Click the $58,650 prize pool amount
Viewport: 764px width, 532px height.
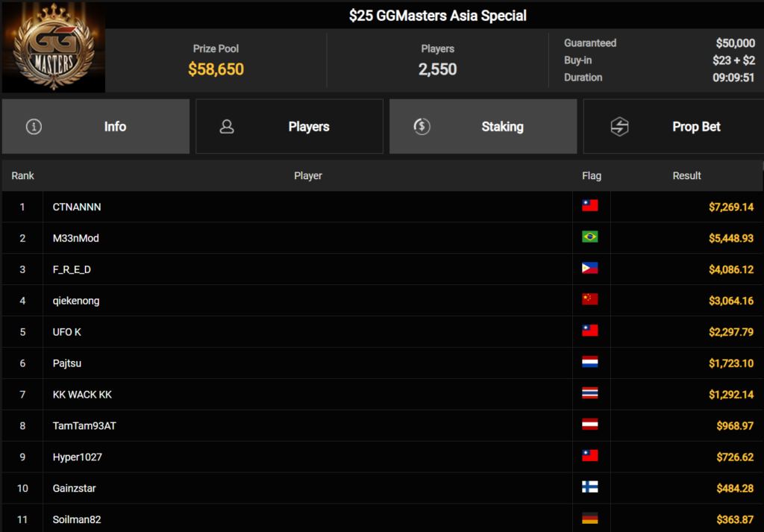tap(216, 69)
